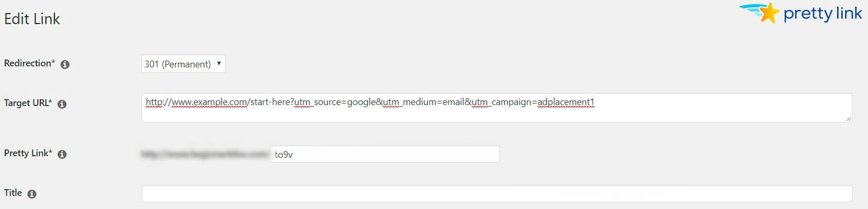Screen dimensions: 868x209
Task: Click the info icon beside Redirection
Action: (x=65, y=64)
